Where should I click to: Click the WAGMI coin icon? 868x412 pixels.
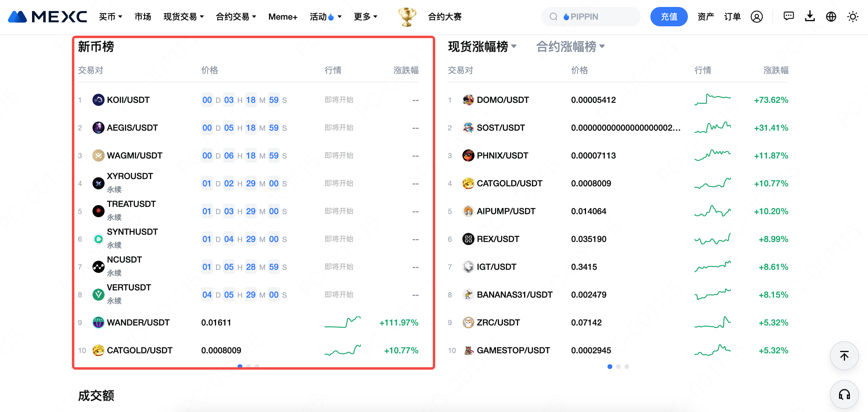pyautogui.click(x=98, y=155)
